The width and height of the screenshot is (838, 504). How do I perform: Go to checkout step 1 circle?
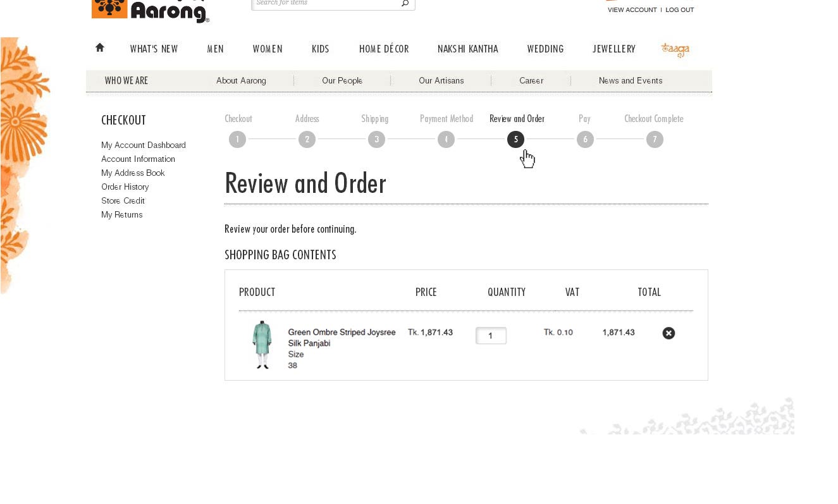point(237,139)
